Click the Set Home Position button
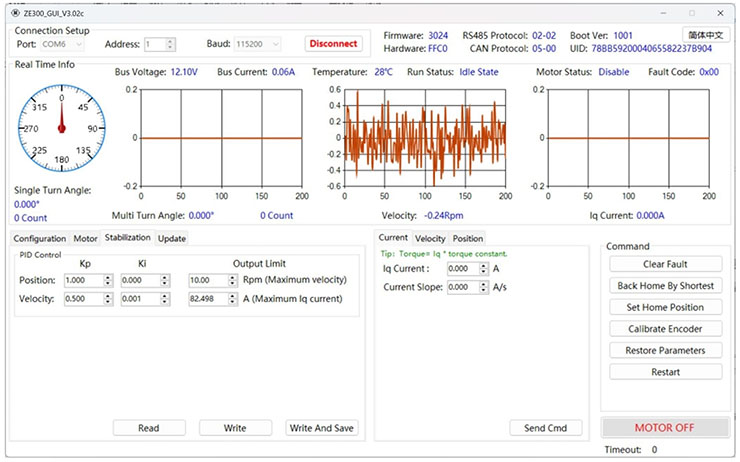This screenshot has width=740, height=462. [x=665, y=307]
